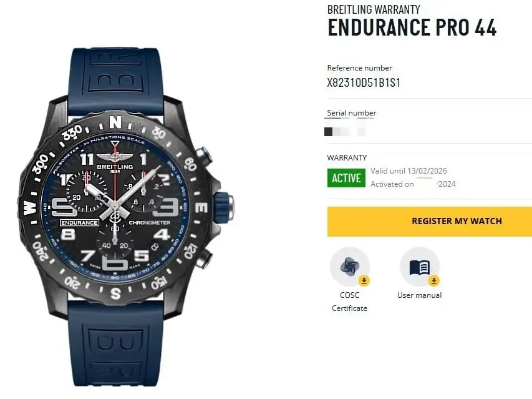Click the yellow download badge on COSC icon
This screenshot has height=399, width=532.
(x=364, y=281)
